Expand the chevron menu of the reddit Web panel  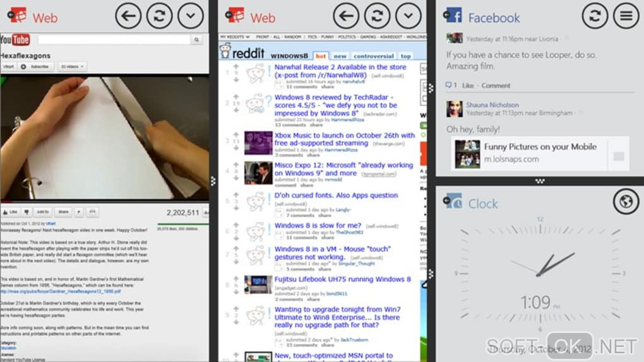pos(408,16)
